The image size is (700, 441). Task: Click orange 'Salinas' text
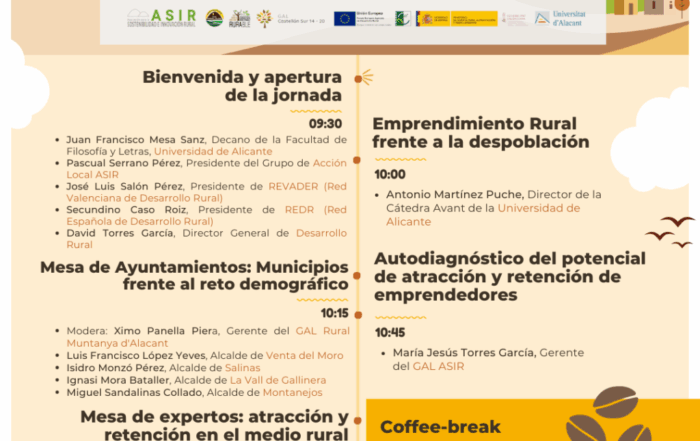[x=242, y=368]
